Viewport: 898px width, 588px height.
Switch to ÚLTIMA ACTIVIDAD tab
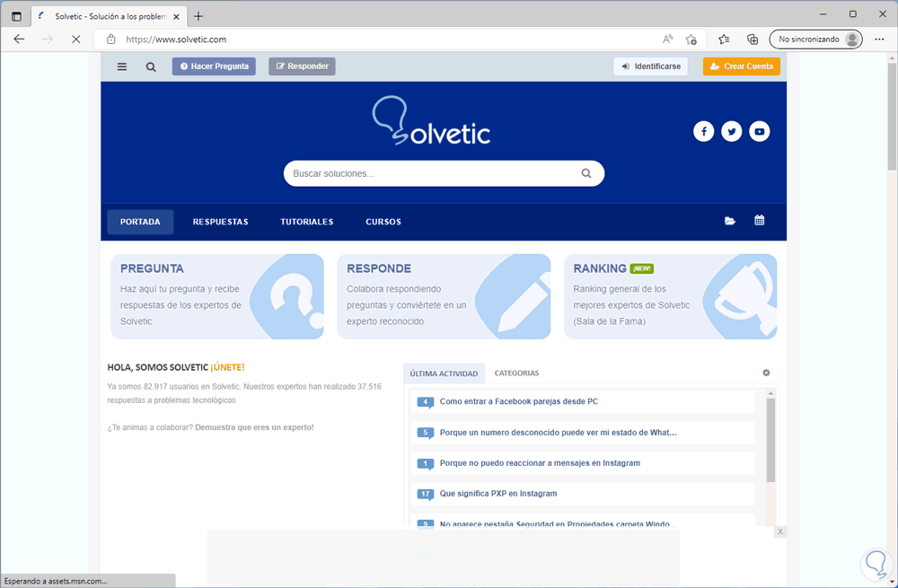[x=444, y=373]
